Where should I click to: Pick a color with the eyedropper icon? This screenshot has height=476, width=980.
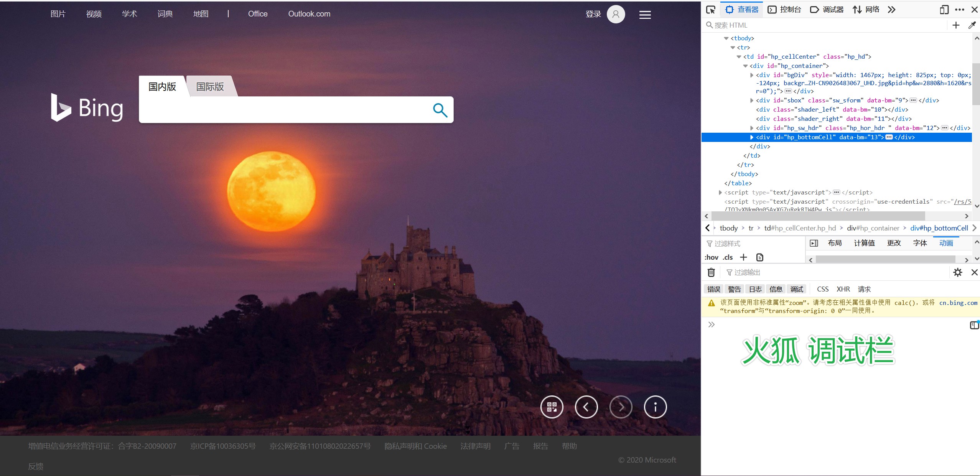tap(972, 25)
